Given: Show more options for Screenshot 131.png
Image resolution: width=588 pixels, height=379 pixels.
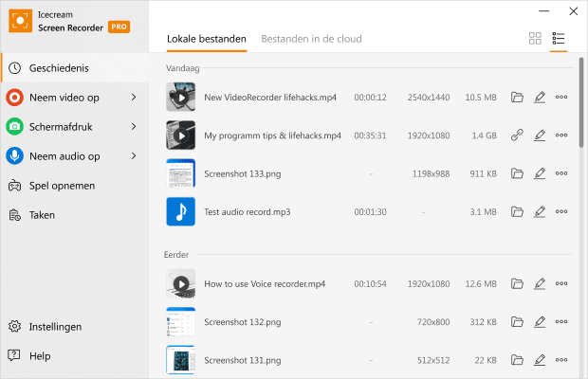Looking at the screenshot, I should pyautogui.click(x=561, y=360).
